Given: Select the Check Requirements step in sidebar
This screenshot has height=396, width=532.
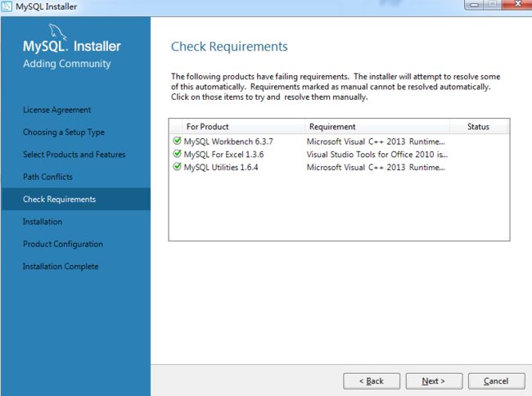Looking at the screenshot, I should point(76,200).
